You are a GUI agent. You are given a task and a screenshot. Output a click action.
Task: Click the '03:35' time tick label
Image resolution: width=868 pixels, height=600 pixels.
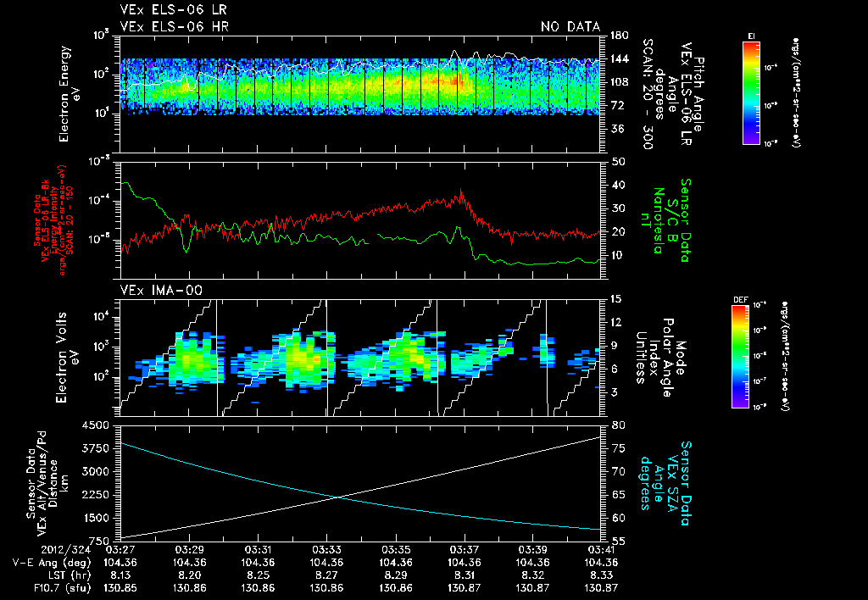pyautogui.click(x=396, y=550)
